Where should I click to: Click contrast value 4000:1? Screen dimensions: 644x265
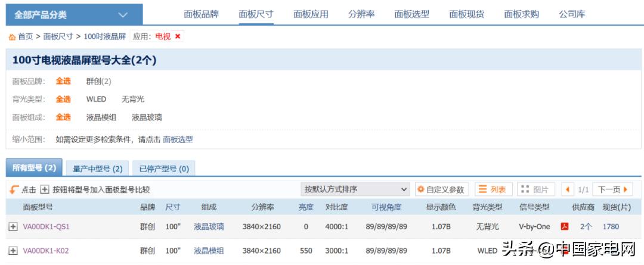pos(337,226)
